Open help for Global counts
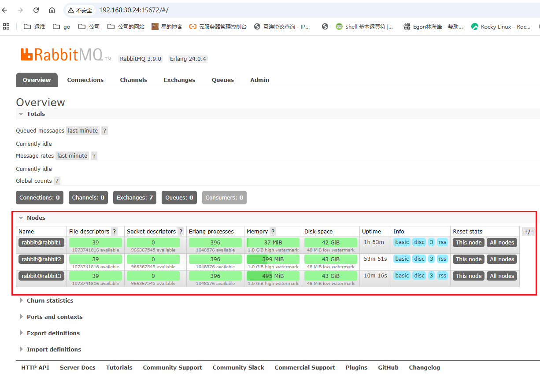The width and height of the screenshot is (540, 392). (x=57, y=181)
